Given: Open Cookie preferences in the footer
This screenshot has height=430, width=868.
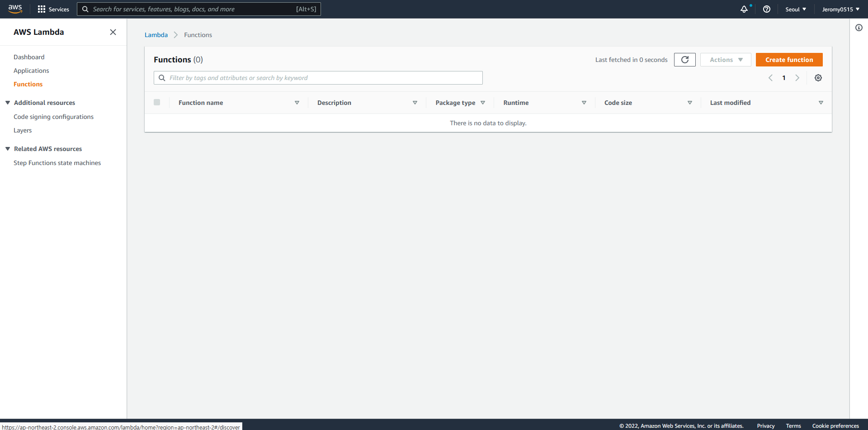Looking at the screenshot, I should coord(835,426).
